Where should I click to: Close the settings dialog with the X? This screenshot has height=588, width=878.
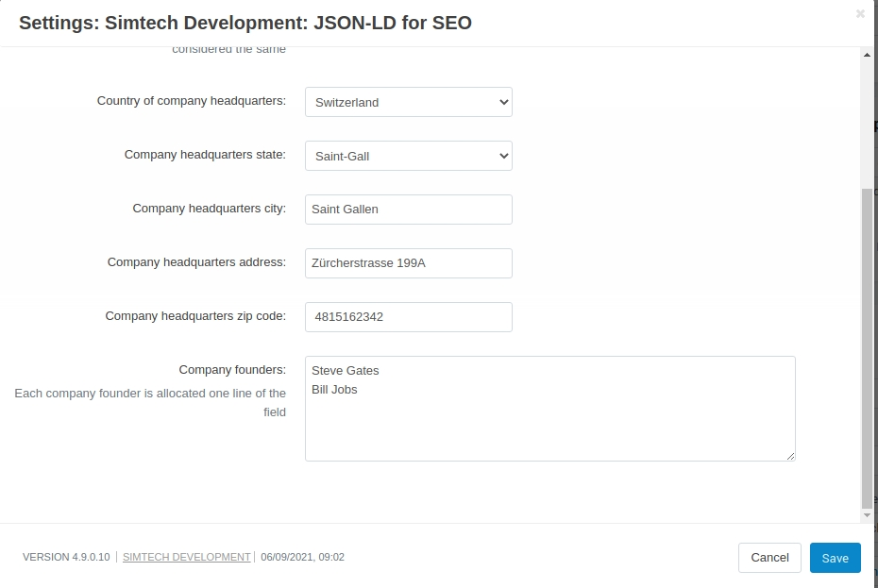tap(860, 13)
